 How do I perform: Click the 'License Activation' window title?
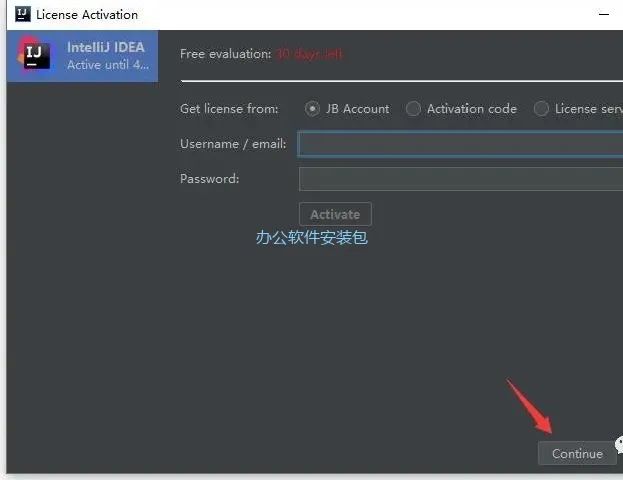tap(87, 15)
